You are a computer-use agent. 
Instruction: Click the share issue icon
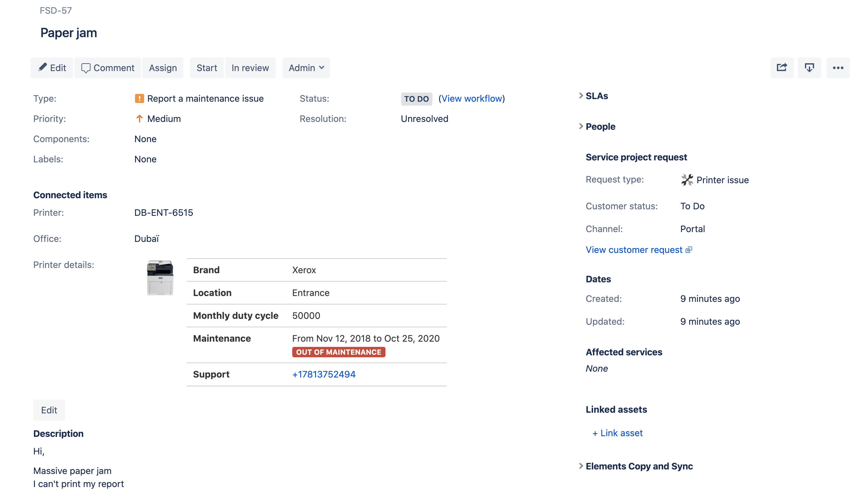(x=781, y=68)
